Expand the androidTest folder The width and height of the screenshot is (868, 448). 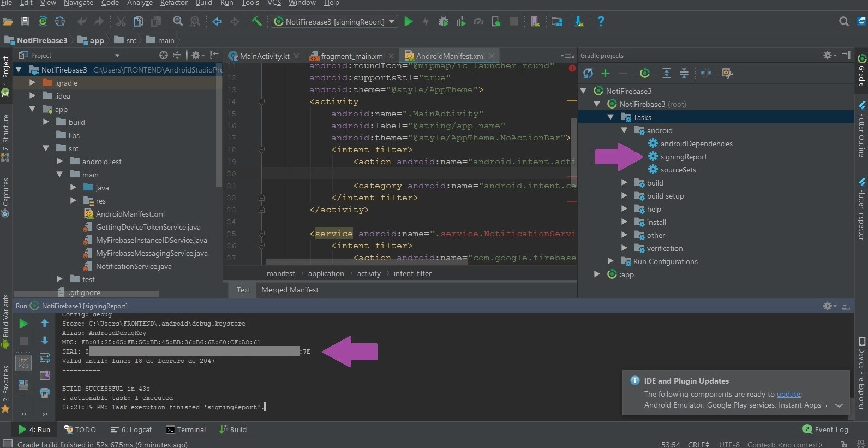[59, 161]
